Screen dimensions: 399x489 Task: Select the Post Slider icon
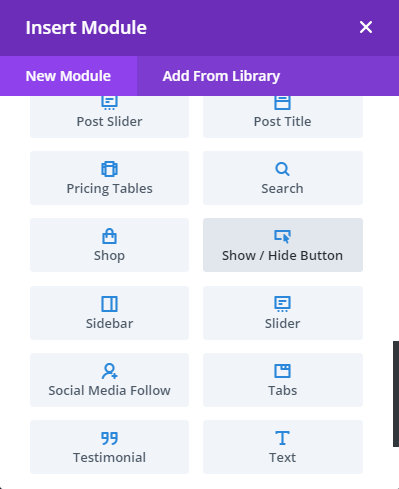pos(109,103)
